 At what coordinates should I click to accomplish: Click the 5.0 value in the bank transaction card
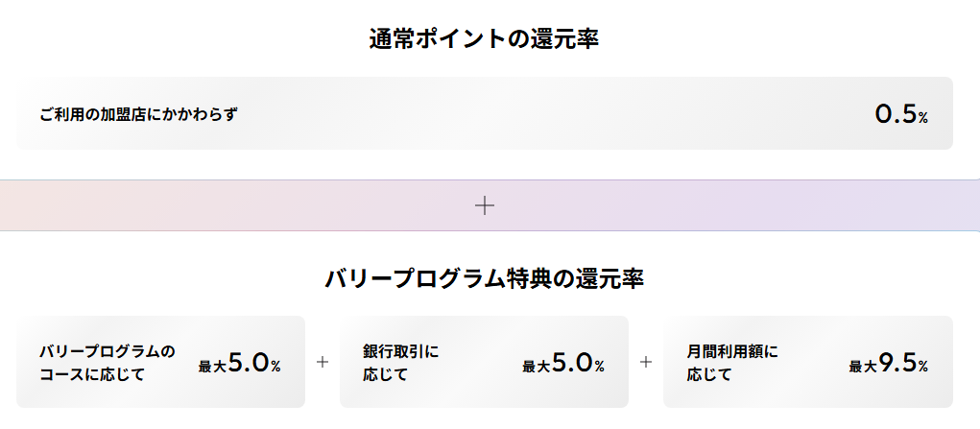point(572,364)
